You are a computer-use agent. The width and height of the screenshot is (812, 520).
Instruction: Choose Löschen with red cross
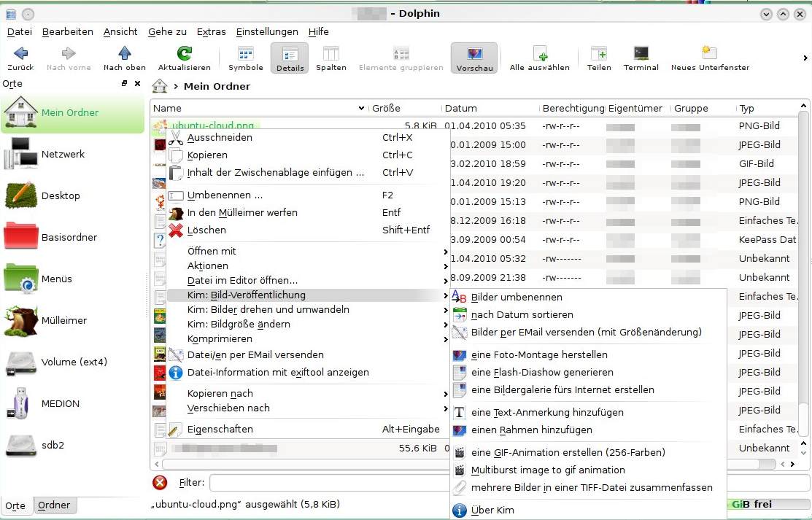click(x=308, y=230)
